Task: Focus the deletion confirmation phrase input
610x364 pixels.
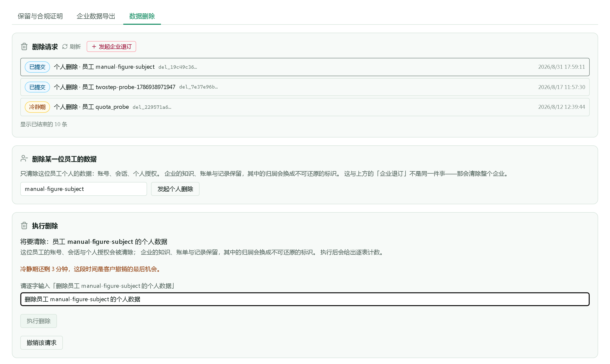Action: coord(305,299)
